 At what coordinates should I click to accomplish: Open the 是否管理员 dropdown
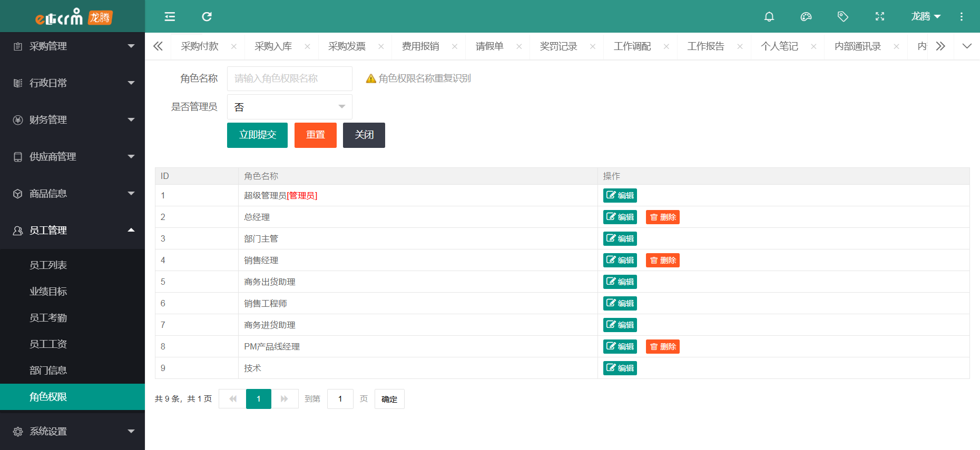point(289,107)
